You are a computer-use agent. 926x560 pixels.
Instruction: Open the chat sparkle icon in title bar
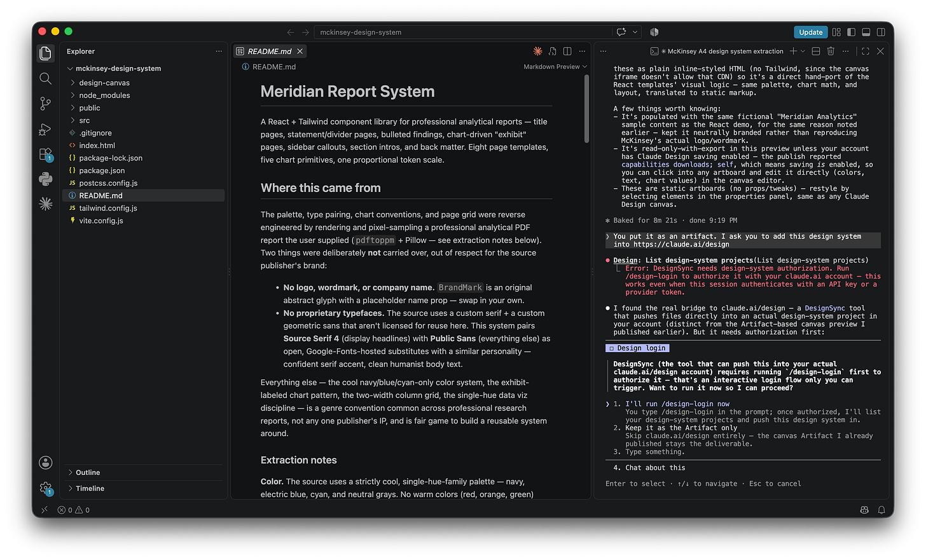pyautogui.click(x=621, y=32)
